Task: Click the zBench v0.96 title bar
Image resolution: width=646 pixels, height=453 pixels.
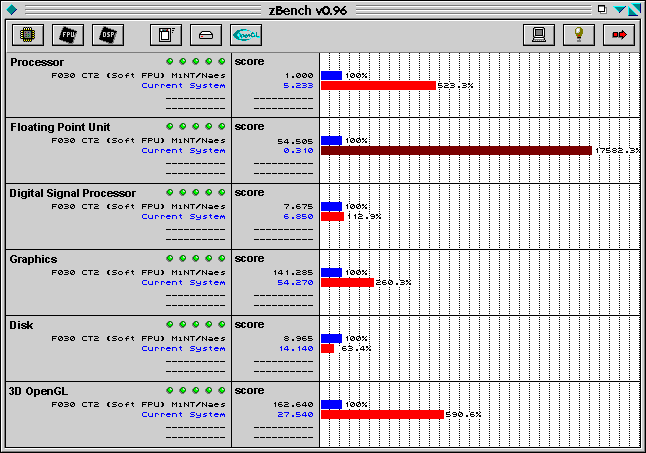Action: coord(322,10)
